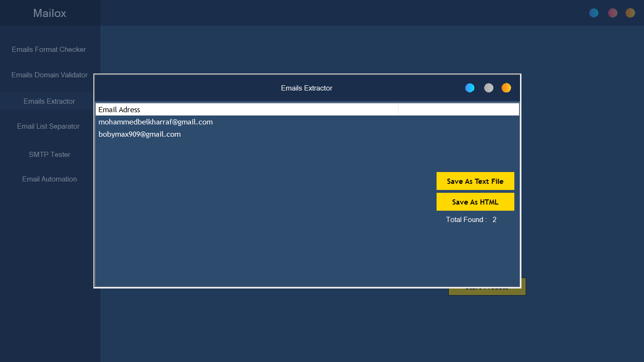
Task: Click the blue circle icon in the top-right corner
Action: [594, 13]
